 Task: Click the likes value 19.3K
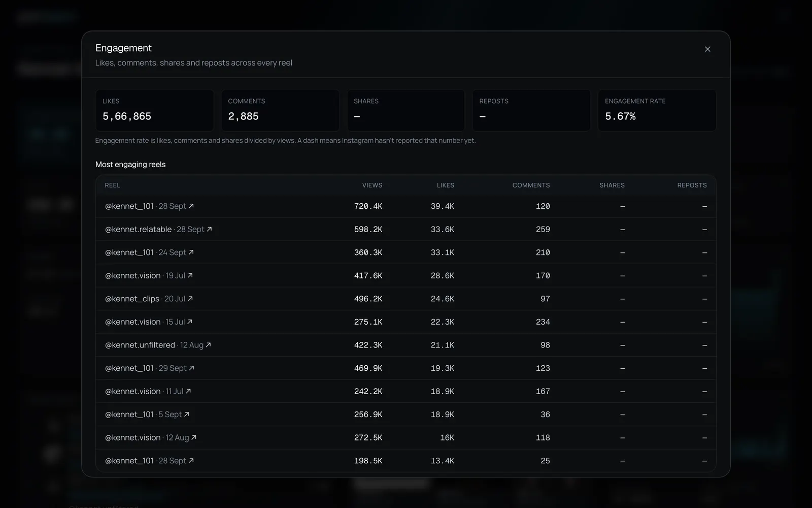coord(443,368)
